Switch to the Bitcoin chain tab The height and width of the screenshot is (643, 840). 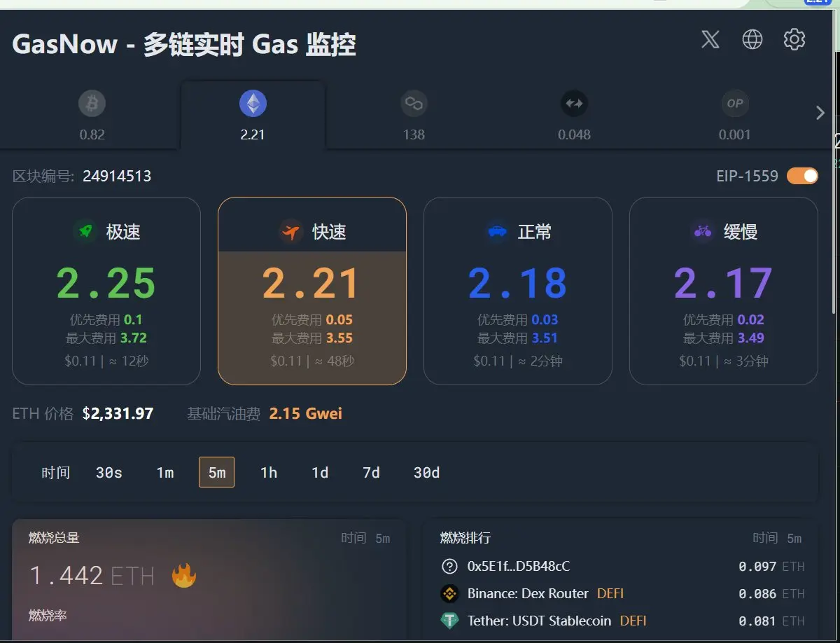pyautogui.click(x=92, y=116)
